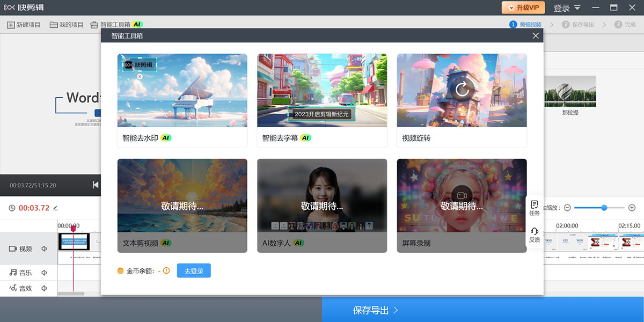This screenshot has height=322, width=644.
Task: Expand the 登录 dropdown arrow
Action: (577, 8)
